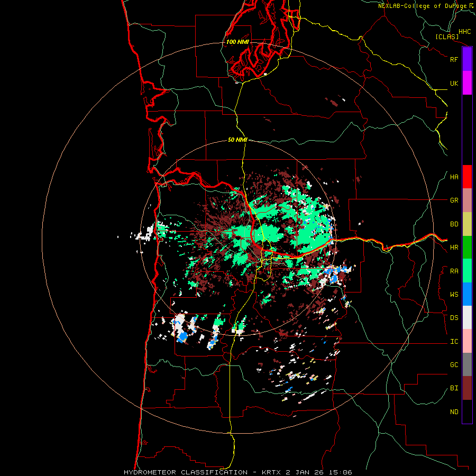Click the RF legend label

point(454,59)
